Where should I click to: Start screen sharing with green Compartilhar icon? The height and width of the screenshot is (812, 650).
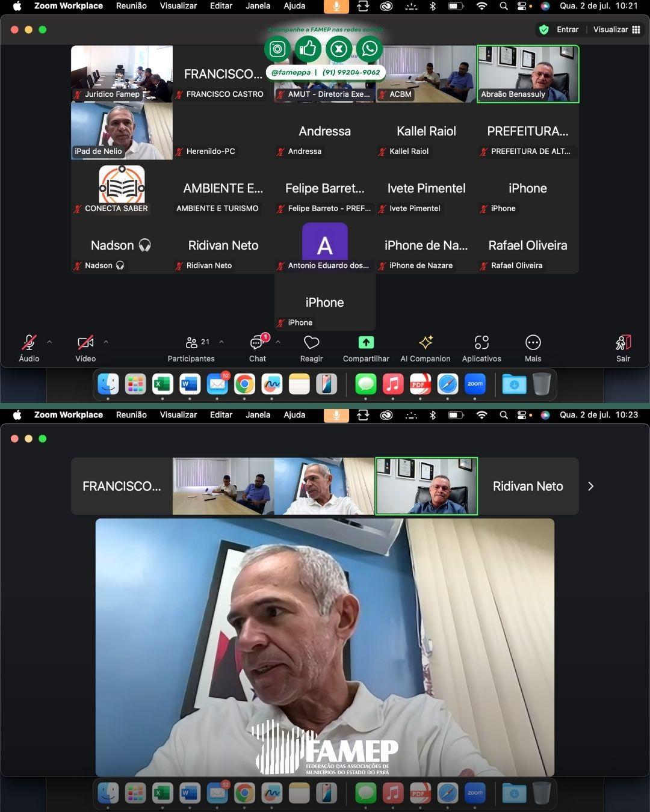366,342
